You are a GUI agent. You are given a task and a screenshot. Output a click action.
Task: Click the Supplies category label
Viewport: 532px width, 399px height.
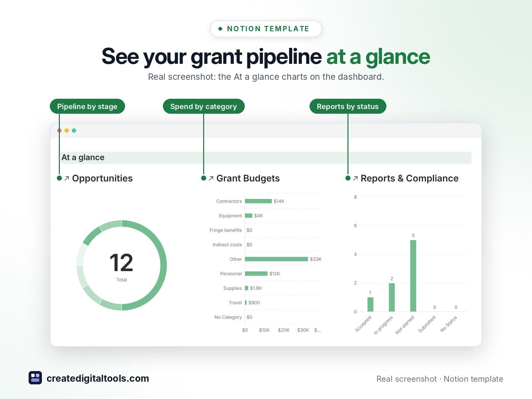(x=233, y=288)
